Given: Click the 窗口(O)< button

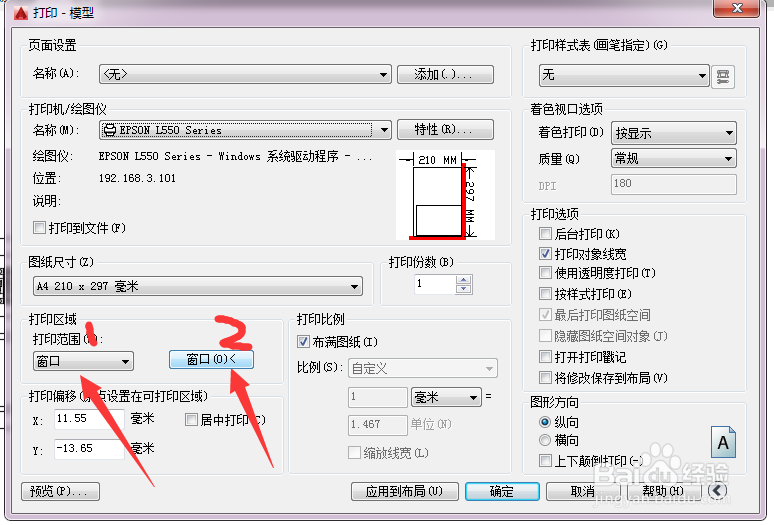Looking at the screenshot, I should point(211,360).
